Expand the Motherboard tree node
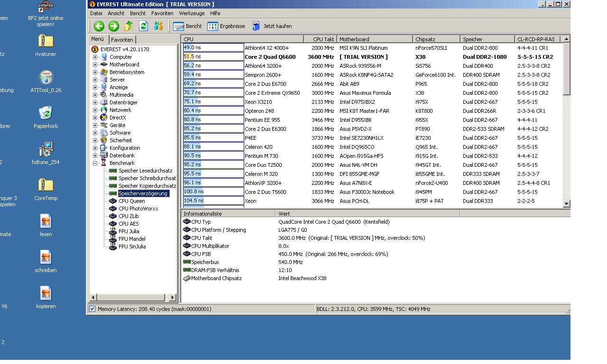The height and width of the screenshot is (364, 607). (95, 64)
